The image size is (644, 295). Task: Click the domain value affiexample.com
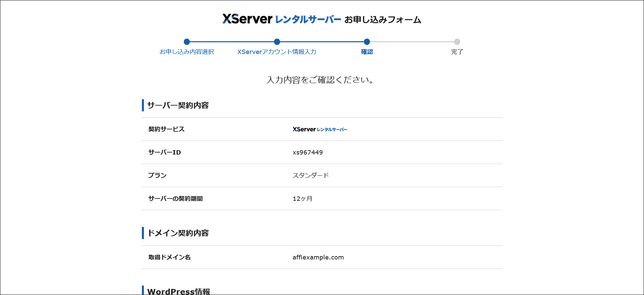coord(318,257)
